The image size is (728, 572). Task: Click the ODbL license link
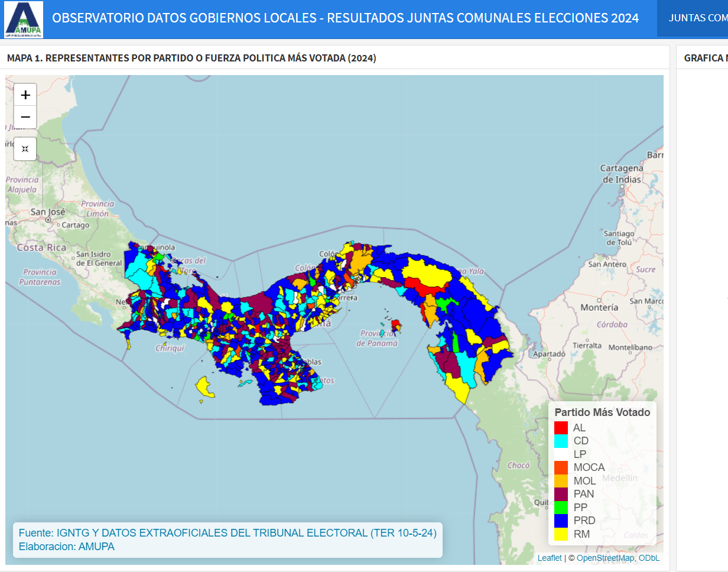click(x=649, y=558)
